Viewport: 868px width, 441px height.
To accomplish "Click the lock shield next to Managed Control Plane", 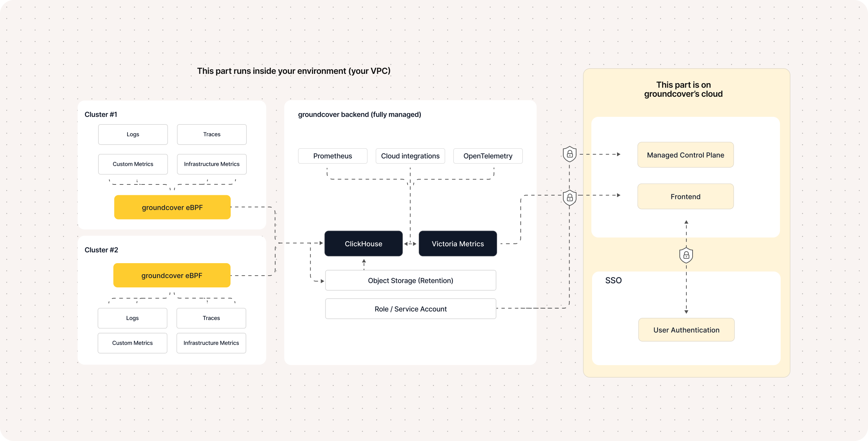I will pos(570,154).
